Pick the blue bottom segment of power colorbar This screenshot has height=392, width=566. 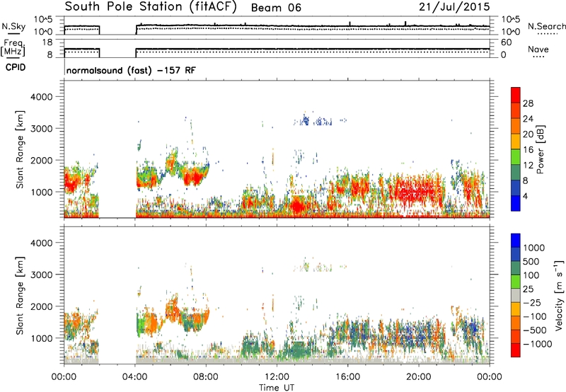516,203
